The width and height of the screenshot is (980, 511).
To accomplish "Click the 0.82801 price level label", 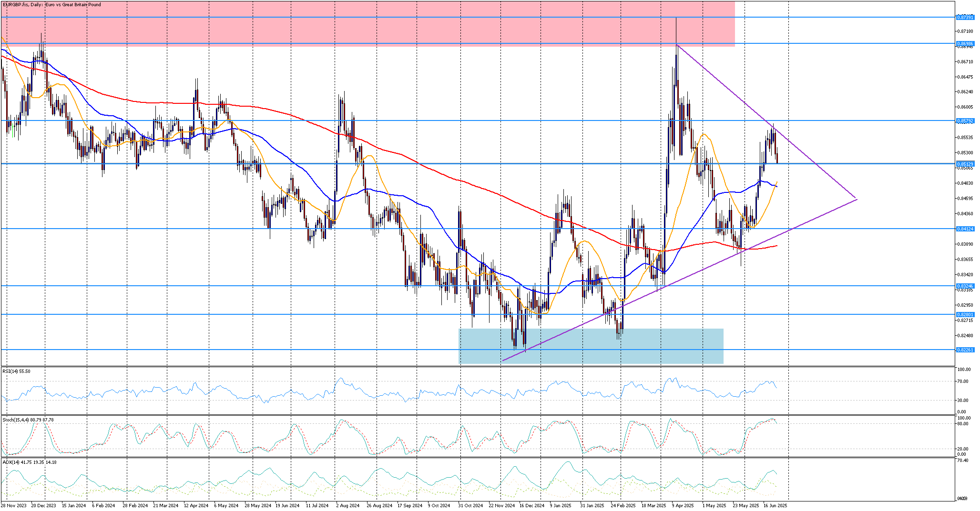I will [x=965, y=314].
